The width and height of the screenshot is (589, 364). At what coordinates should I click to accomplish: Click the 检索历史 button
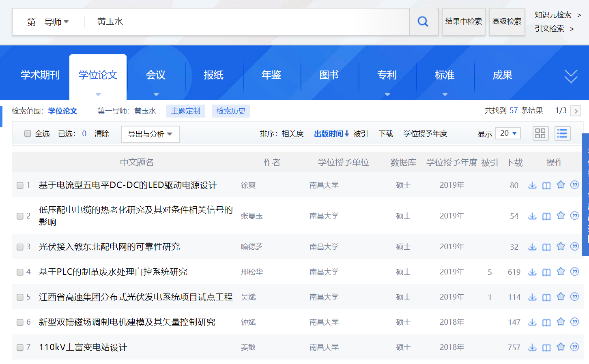pyautogui.click(x=231, y=111)
